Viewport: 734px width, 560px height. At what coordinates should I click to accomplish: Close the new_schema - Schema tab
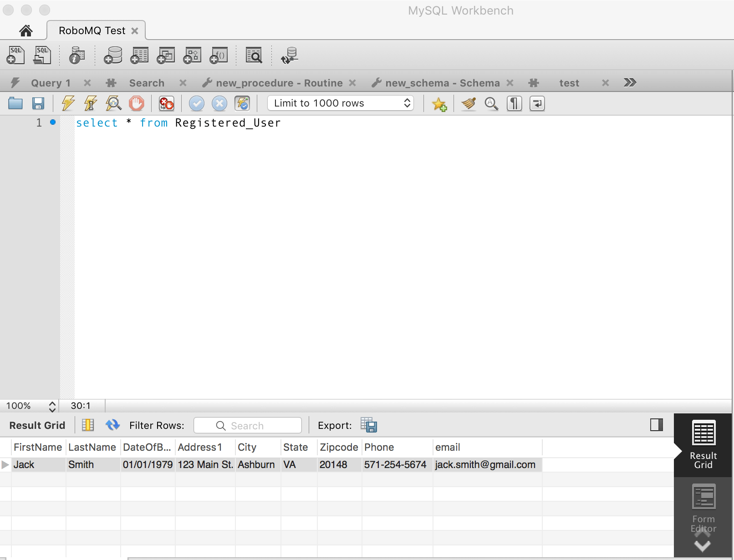(x=510, y=83)
